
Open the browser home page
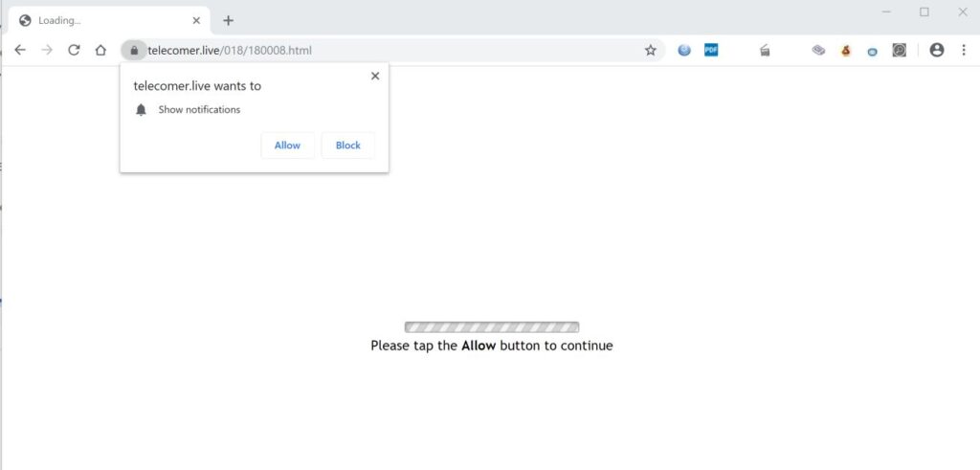pyautogui.click(x=100, y=50)
